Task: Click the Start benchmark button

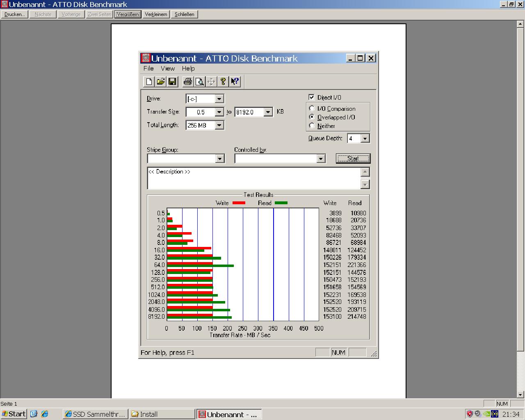Action: (x=353, y=158)
